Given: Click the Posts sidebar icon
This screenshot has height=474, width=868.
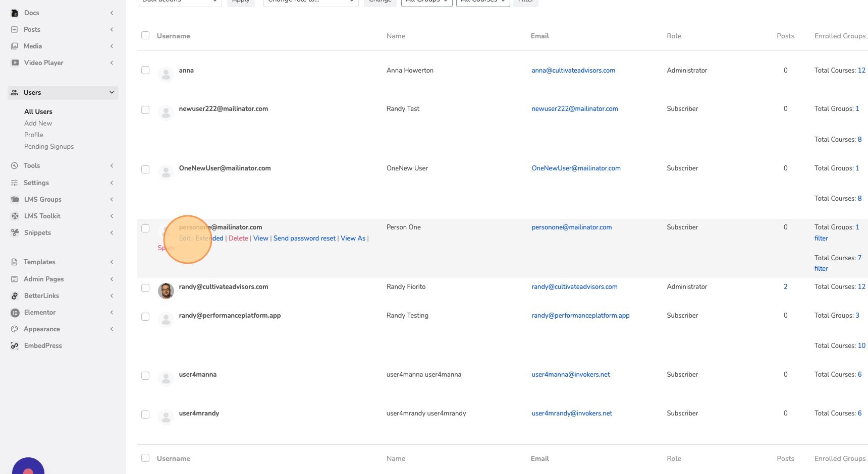Looking at the screenshot, I should (15, 30).
